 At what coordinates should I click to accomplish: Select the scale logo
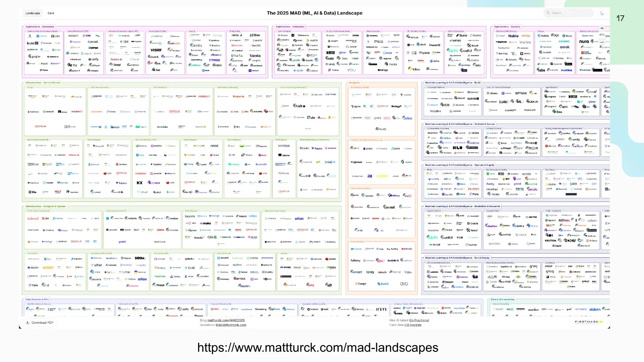[x=526, y=174]
